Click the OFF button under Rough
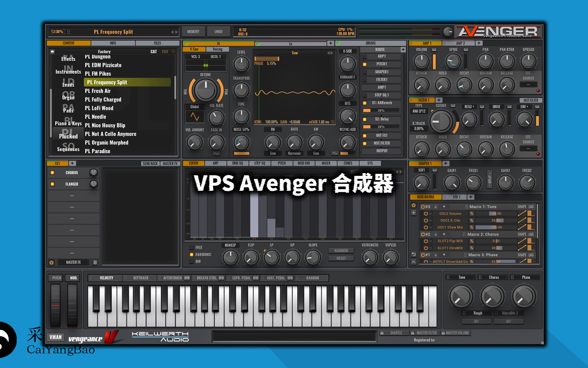The width and height of the screenshot is (588, 368). pyautogui.click(x=476, y=321)
